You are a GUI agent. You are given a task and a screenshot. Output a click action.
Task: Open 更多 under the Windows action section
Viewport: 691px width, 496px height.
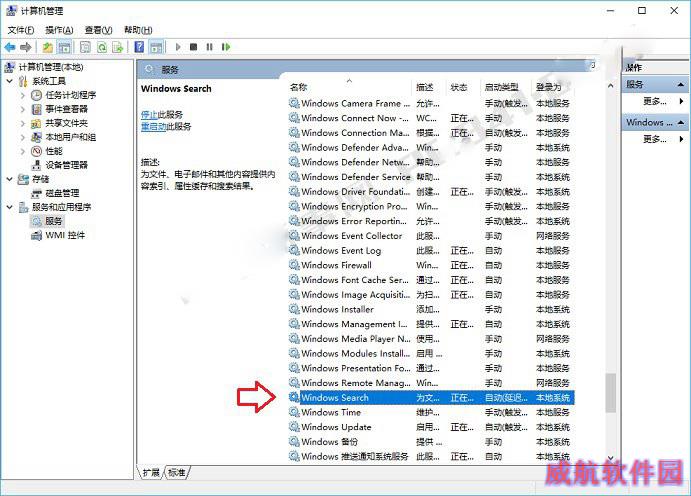pyautogui.click(x=655, y=139)
